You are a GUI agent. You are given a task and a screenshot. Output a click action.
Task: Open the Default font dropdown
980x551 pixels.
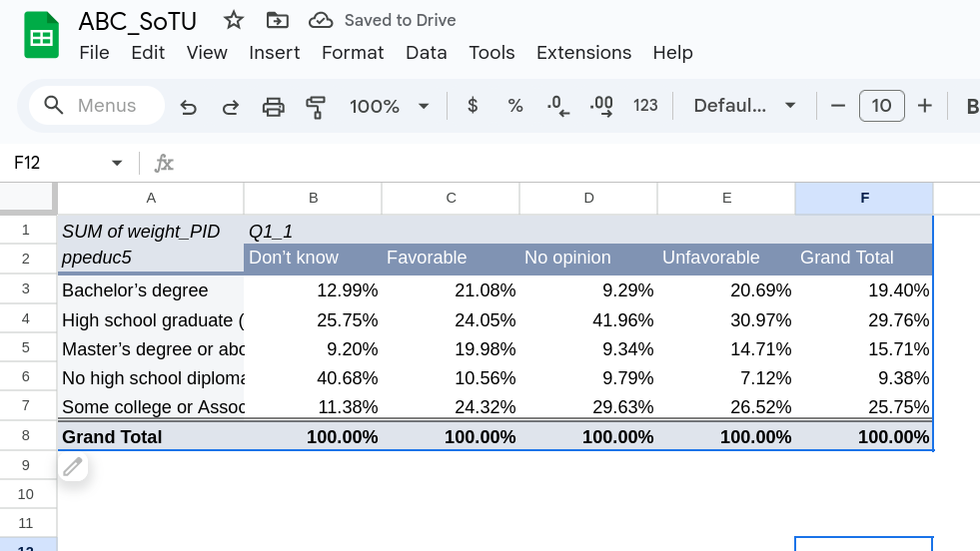pyautogui.click(x=744, y=106)
